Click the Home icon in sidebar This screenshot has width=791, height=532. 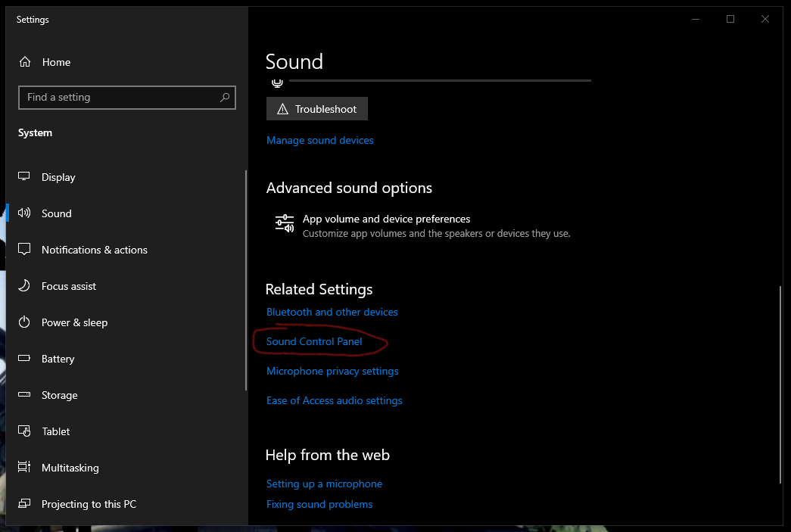(x=25, y=62)
